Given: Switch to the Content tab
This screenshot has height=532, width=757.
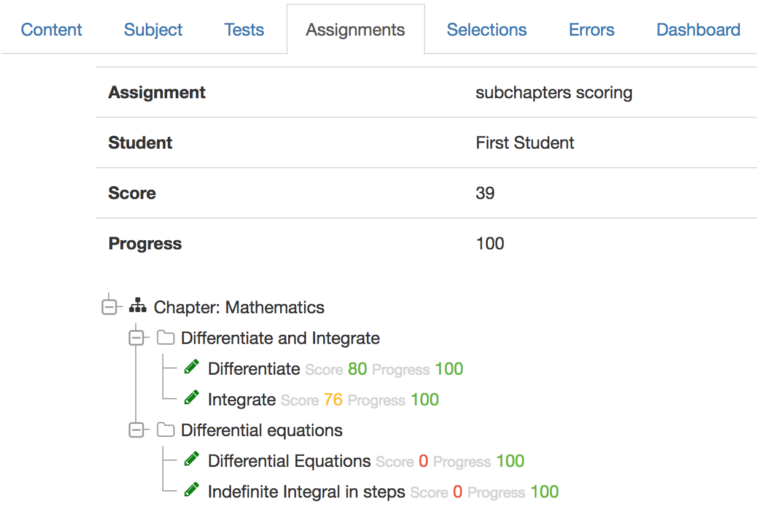Looking at the screenshot, I should (x=51, y=29).
